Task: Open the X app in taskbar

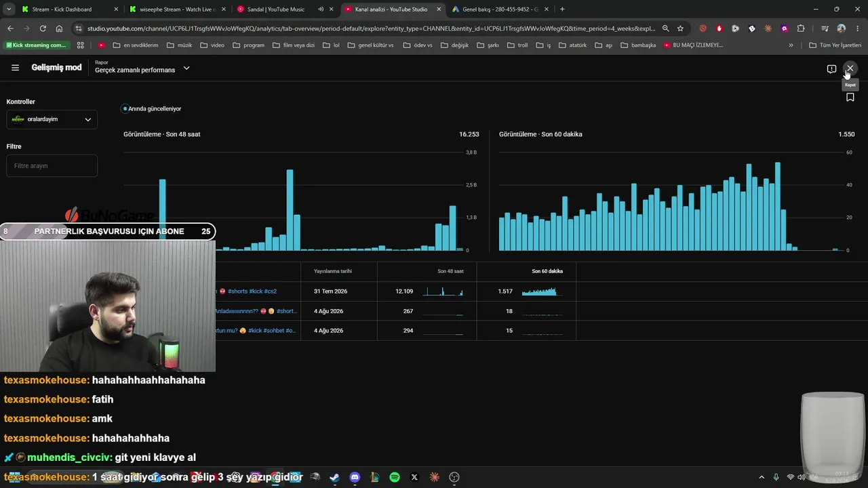Action: (x=414, y=477)
